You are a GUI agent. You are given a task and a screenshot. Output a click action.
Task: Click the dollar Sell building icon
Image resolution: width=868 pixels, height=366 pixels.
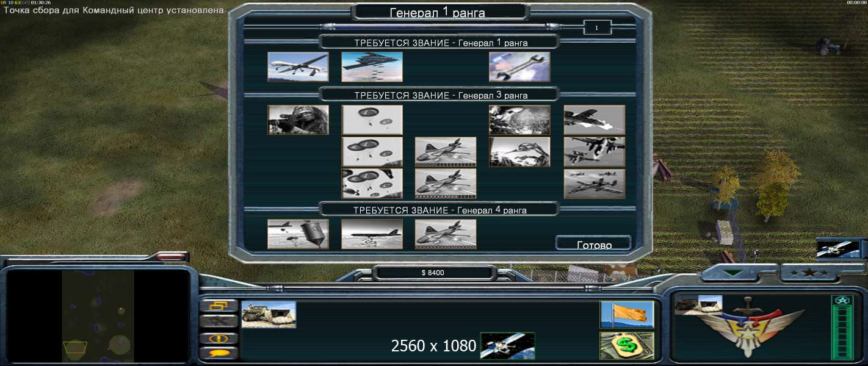tap(627, 346)
